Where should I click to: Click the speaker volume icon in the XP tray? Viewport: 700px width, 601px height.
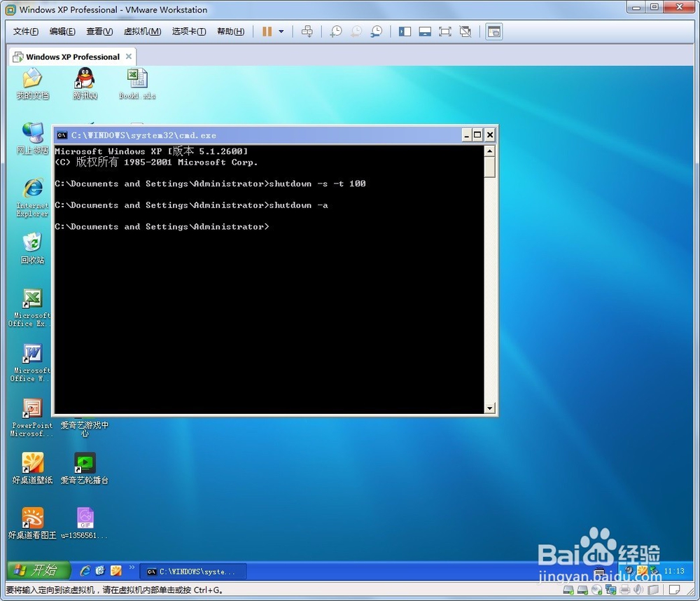coord(629,570)
